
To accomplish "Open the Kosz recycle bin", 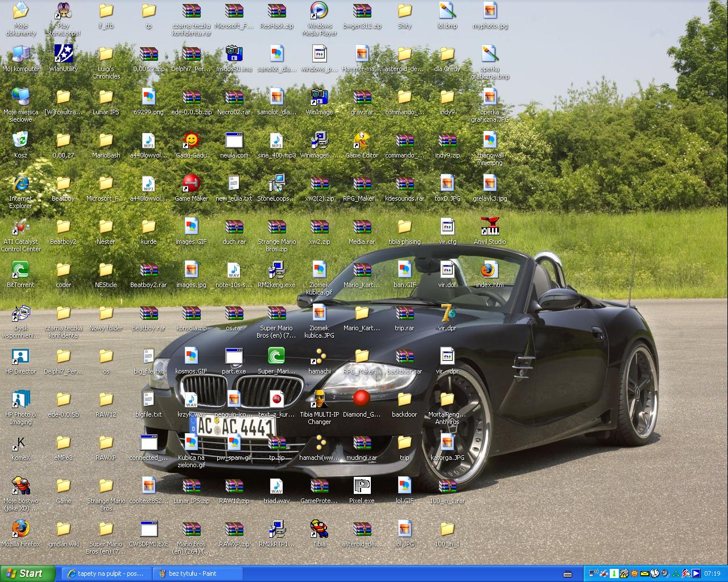I will (20, 141).
